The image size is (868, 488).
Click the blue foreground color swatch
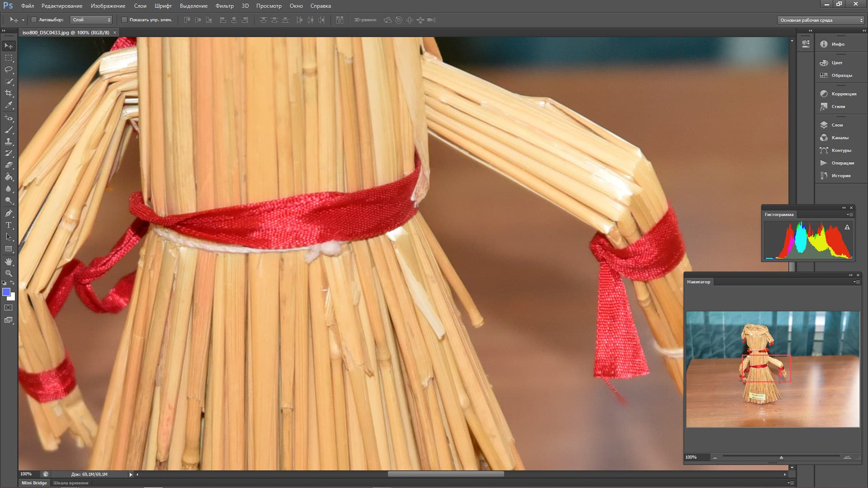point(6,292)
